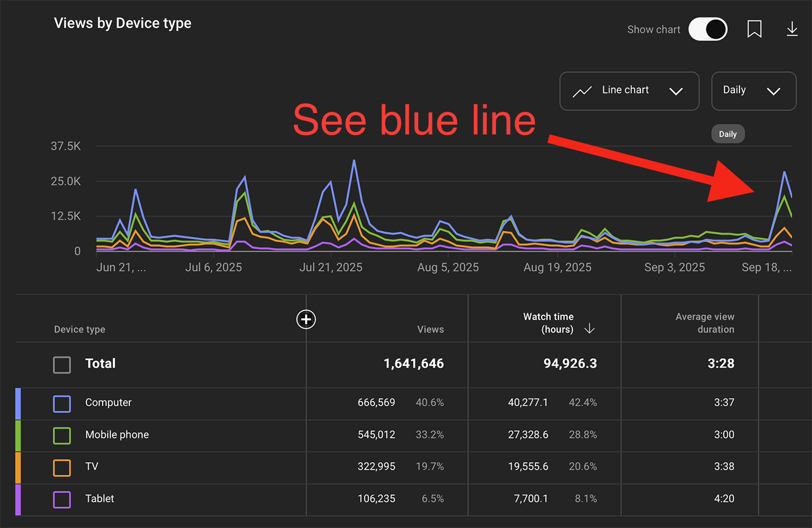Add a metric column with plus icon

point(306,319)
